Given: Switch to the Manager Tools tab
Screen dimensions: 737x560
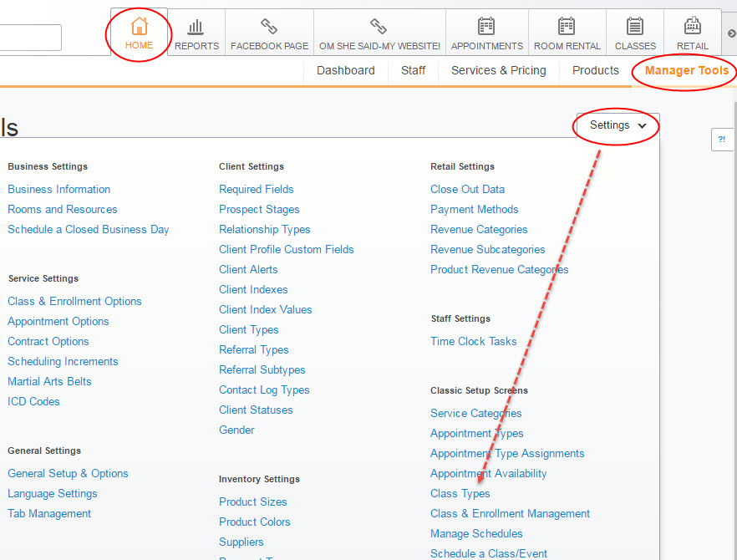Looking at the screenshot, I should pyautogui.click(x=686, y=71).
